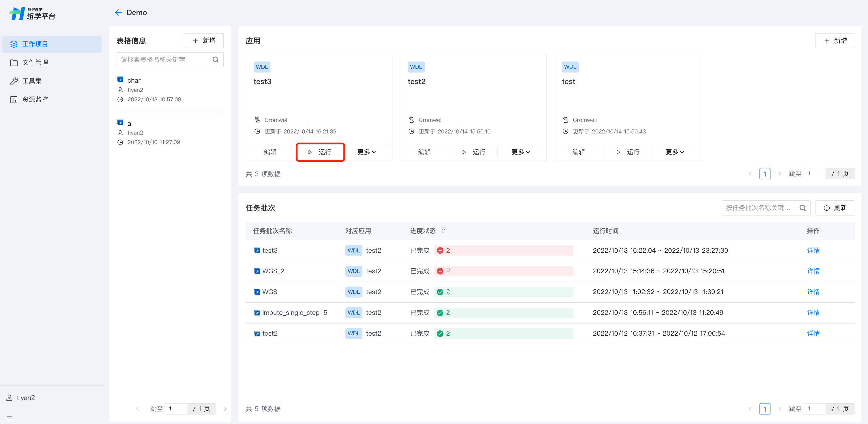868x424 pixels.
Task: Open 文件管理 in the sidebar
Action: [x=35, y=62]
